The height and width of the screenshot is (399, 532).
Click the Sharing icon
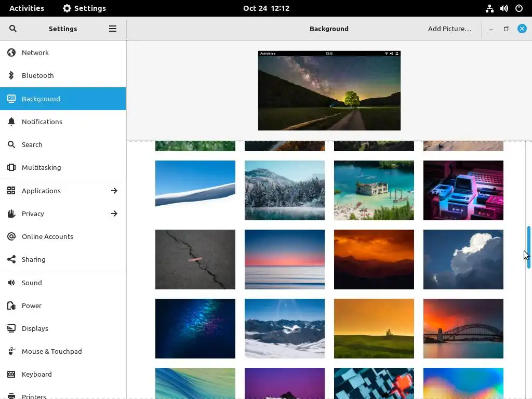click(11, 259)
